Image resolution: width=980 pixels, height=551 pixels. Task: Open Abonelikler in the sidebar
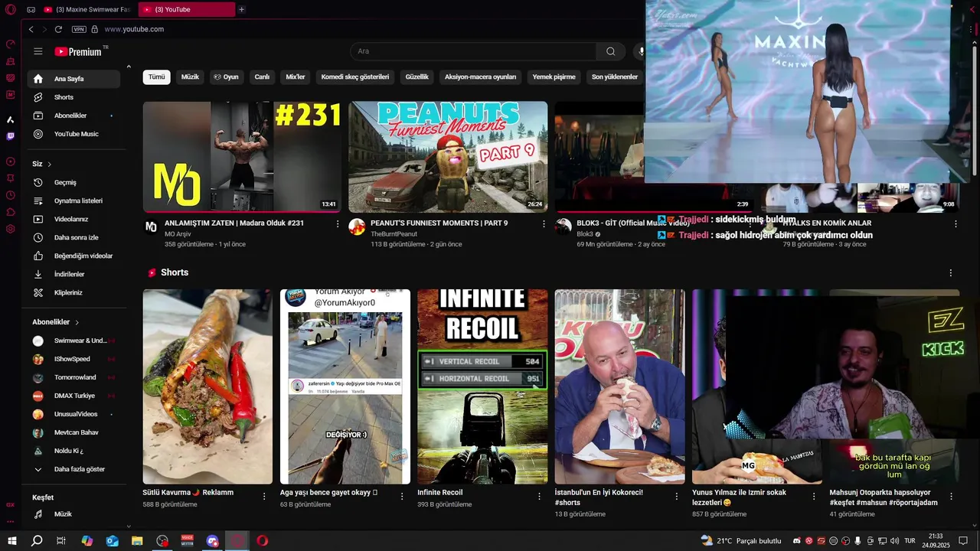[x=73, y=116]
